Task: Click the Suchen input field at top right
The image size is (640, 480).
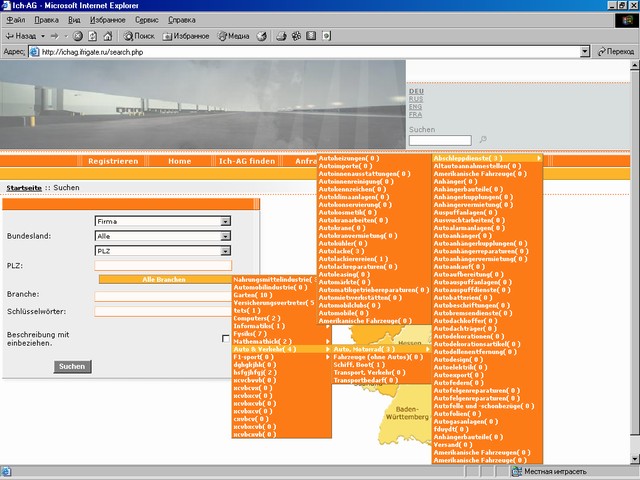Action: click(440, 140)
